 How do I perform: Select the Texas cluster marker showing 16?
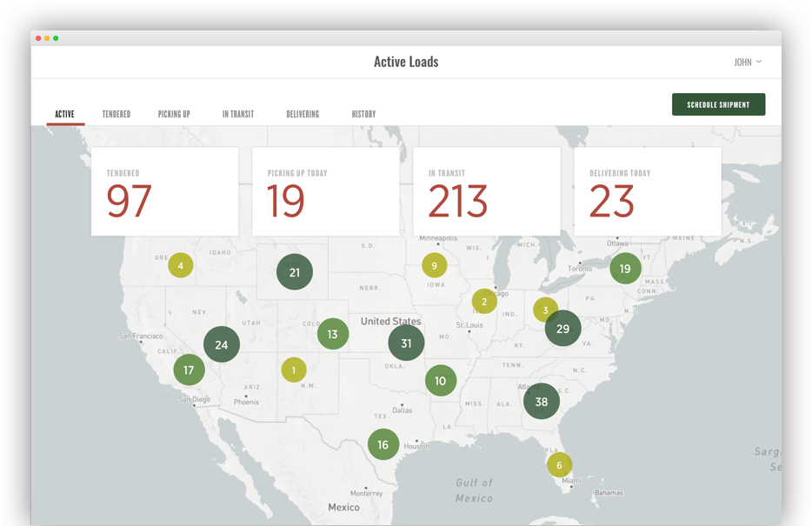(383, 444)
